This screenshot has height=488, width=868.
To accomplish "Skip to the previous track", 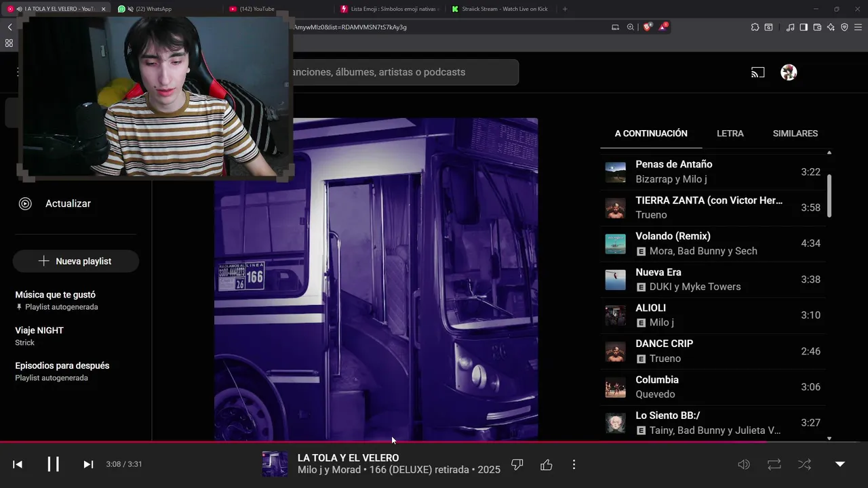I will [x=18, y=464].
